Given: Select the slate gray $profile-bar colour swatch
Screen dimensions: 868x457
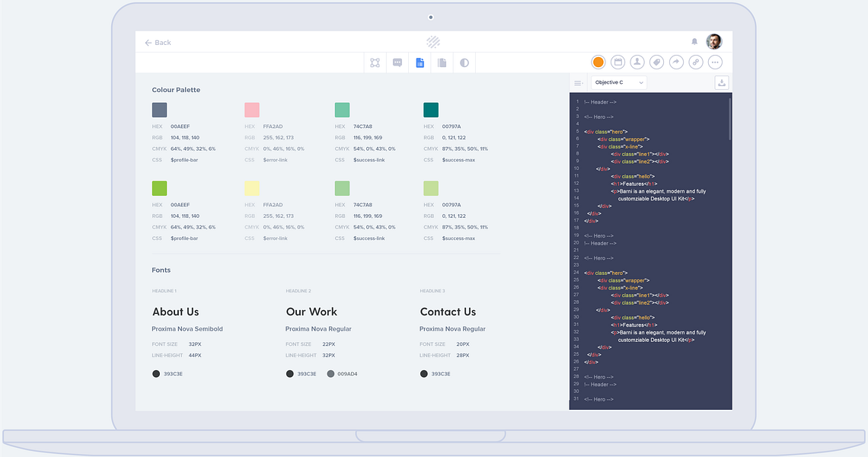Looking at the screenshot, I should click(159, 110).
